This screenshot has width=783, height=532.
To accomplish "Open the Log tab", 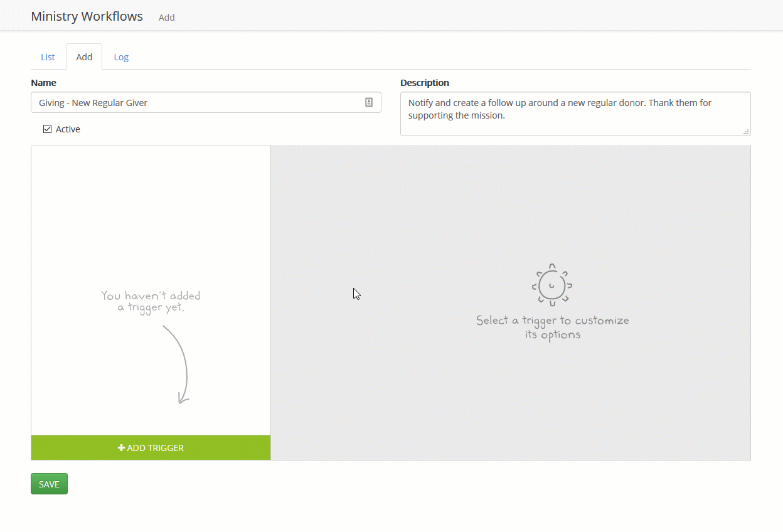I will point(121,57).
